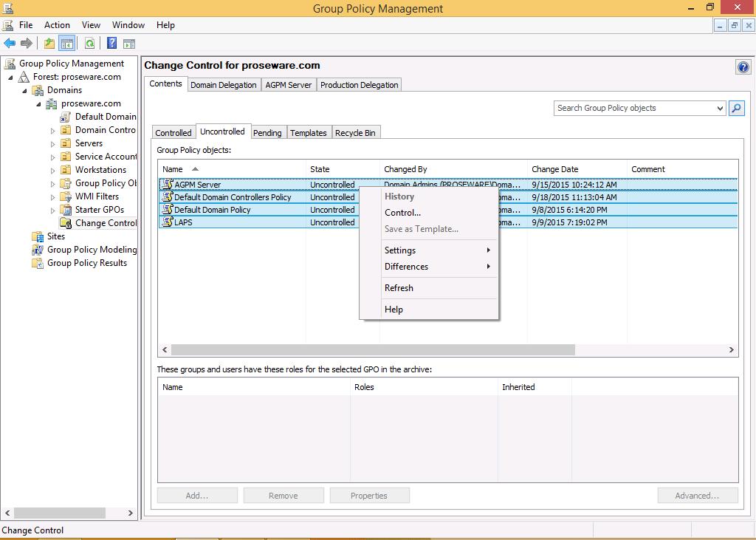Click the Up One Level folder icon
The image size is (756, 540).
[x=49, y=44]
